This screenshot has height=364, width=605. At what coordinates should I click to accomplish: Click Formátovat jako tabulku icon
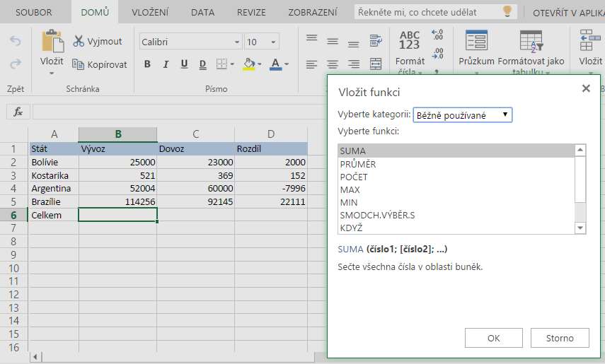point(531,41)
